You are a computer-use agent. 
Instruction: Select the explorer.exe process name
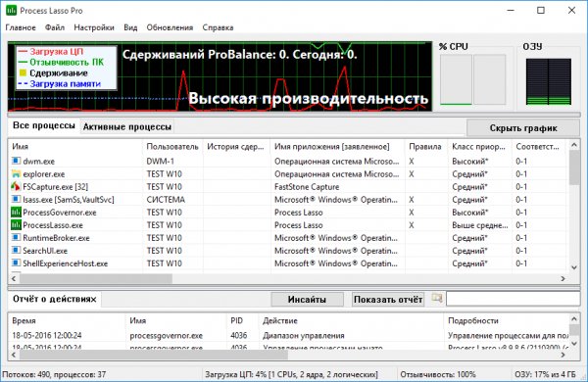click(44, 174)
